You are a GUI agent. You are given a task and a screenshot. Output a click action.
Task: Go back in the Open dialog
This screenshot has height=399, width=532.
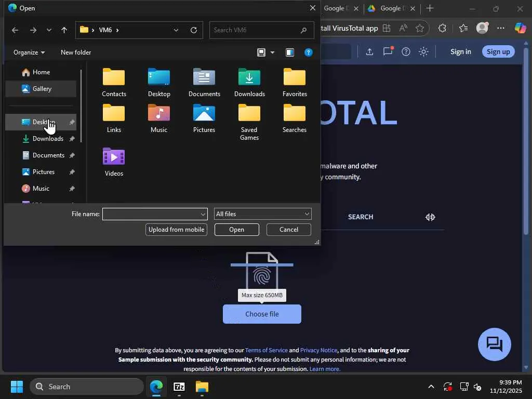(x=15, y=30)
